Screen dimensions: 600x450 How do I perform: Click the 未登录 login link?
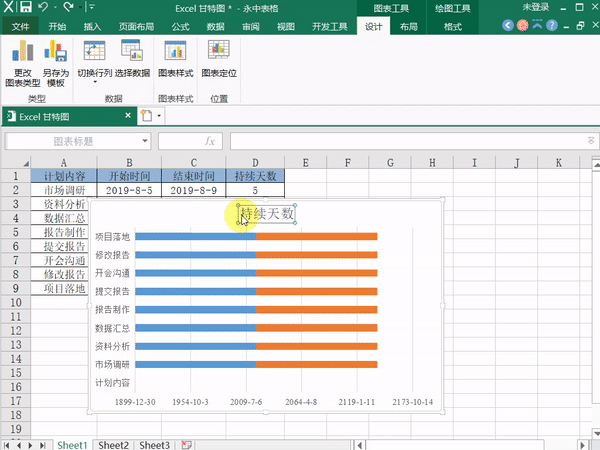(x=536, y=7)
